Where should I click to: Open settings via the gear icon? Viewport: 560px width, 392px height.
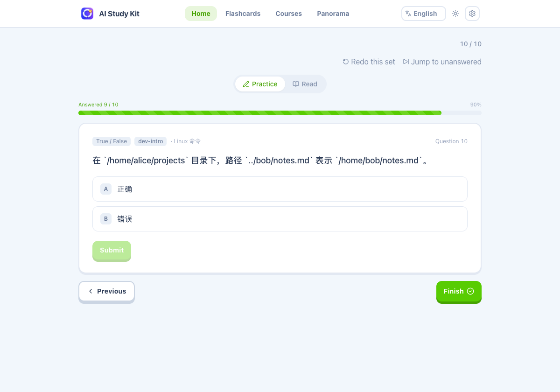[x=472, y=14]
